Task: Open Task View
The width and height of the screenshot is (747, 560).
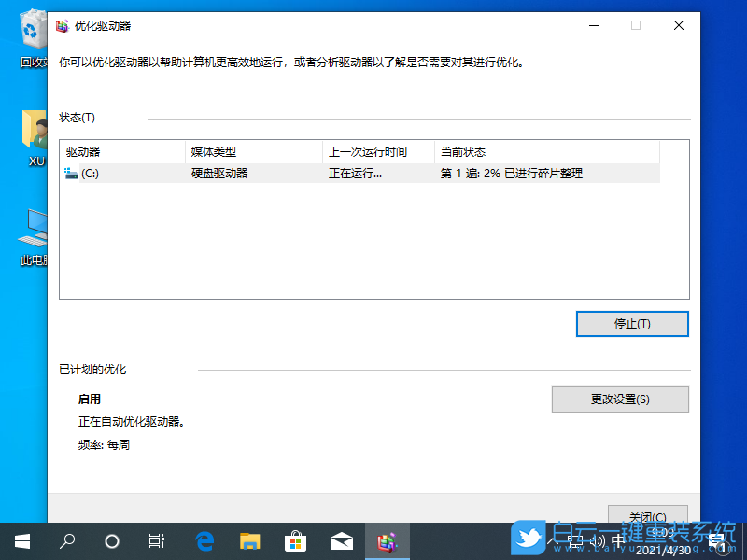Action: (x=156, y=540)
